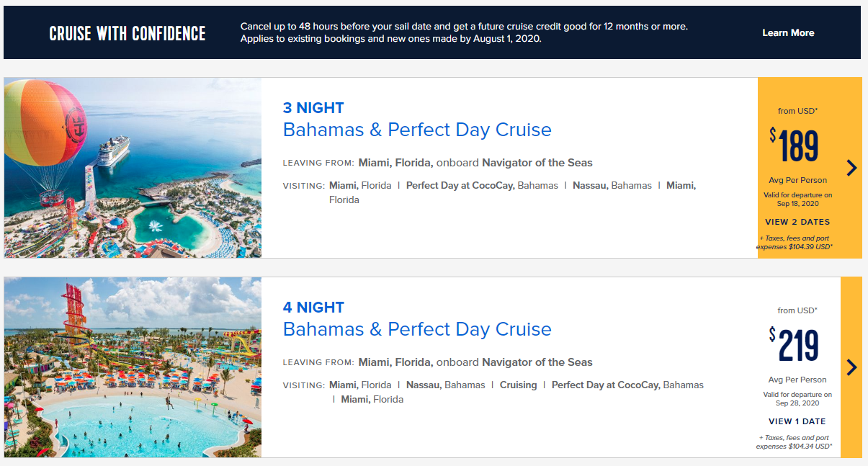Click the $219 price on the second cruise
This screenshot has width=868, height=466.
coord(794,344)
